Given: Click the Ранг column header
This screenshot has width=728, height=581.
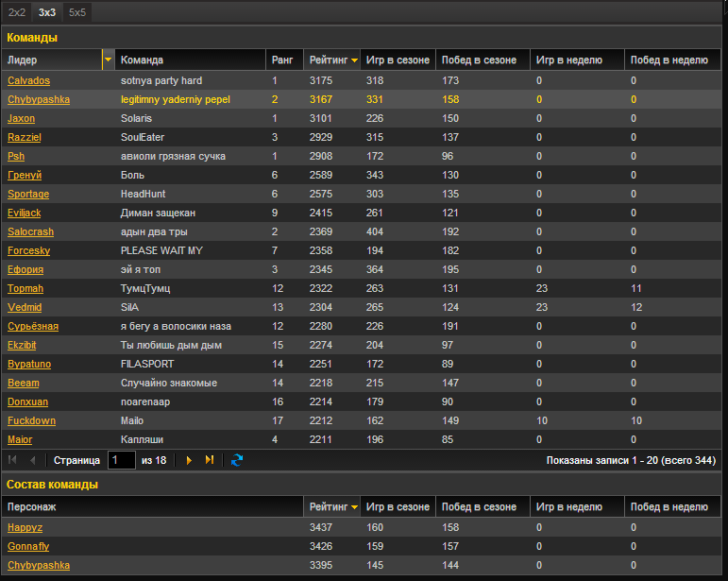Looking at the screenshot, I should coord(284,60).
